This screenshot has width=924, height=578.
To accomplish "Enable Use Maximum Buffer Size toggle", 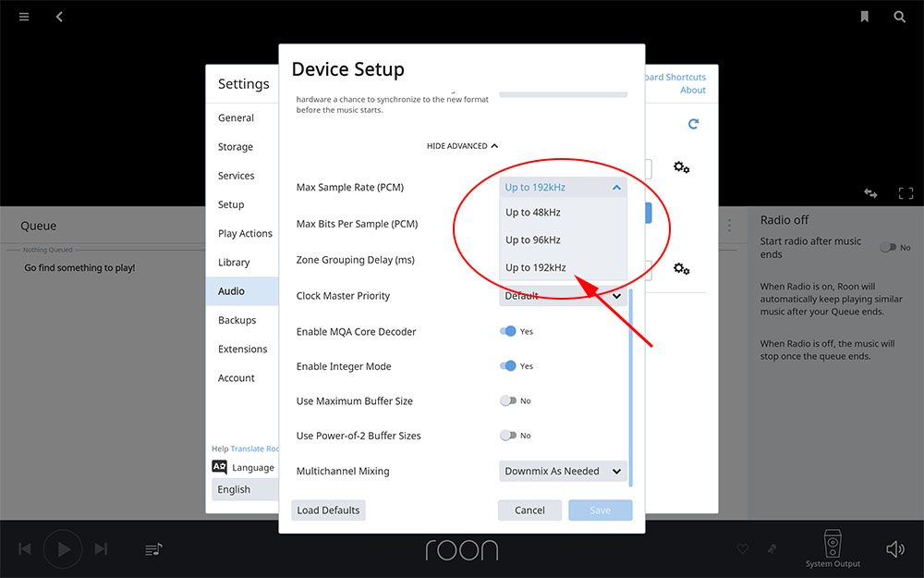I will pyautogui.click(x=507, y=401).
